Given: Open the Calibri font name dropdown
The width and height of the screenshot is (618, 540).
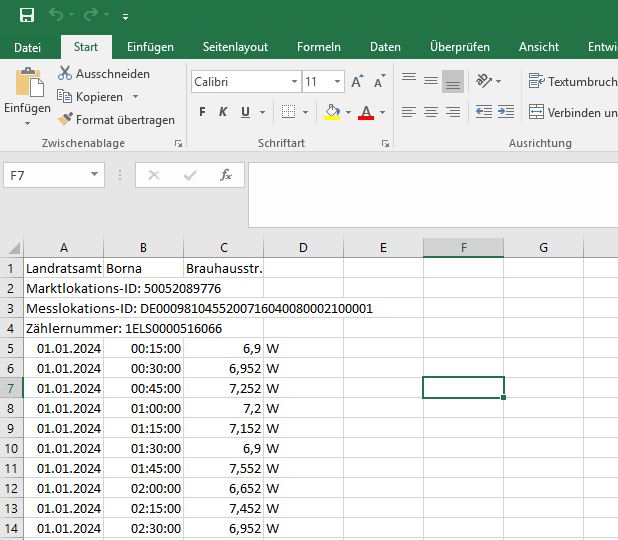Looking at the screenshot, I should [x=294, y=82].
